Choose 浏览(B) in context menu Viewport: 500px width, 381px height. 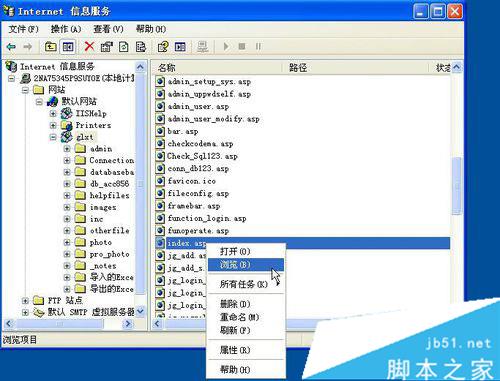tap(246, 265)
